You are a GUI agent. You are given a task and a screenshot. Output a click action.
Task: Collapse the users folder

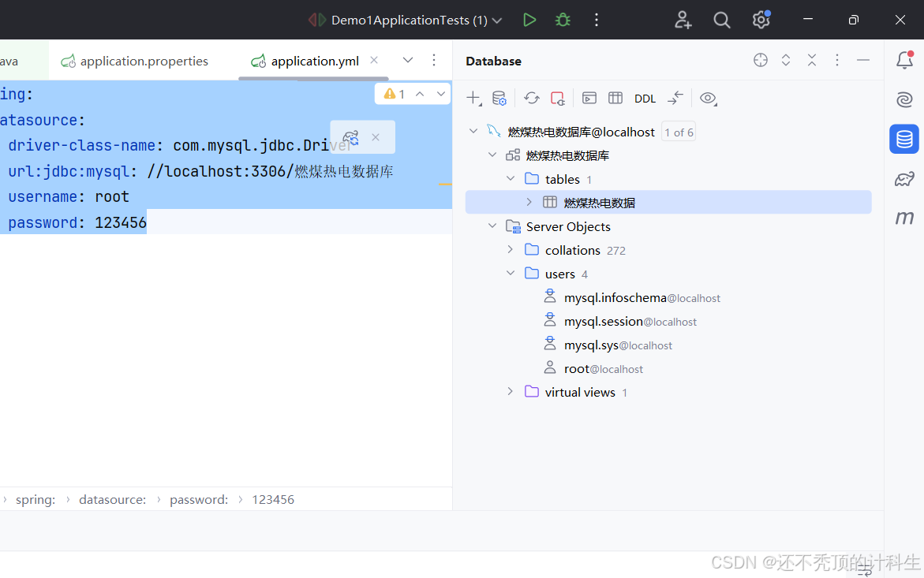(511, 273)
